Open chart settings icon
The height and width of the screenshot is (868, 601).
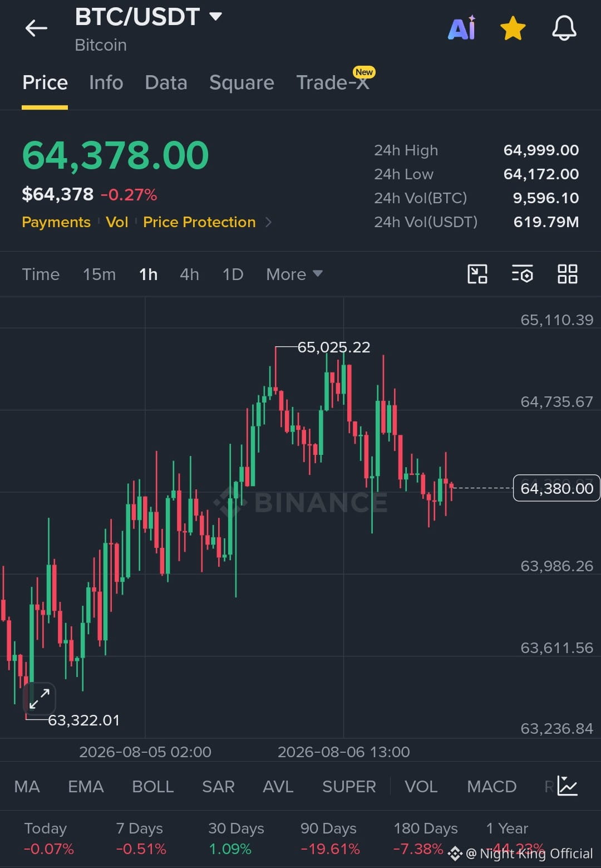coord(522,274)
